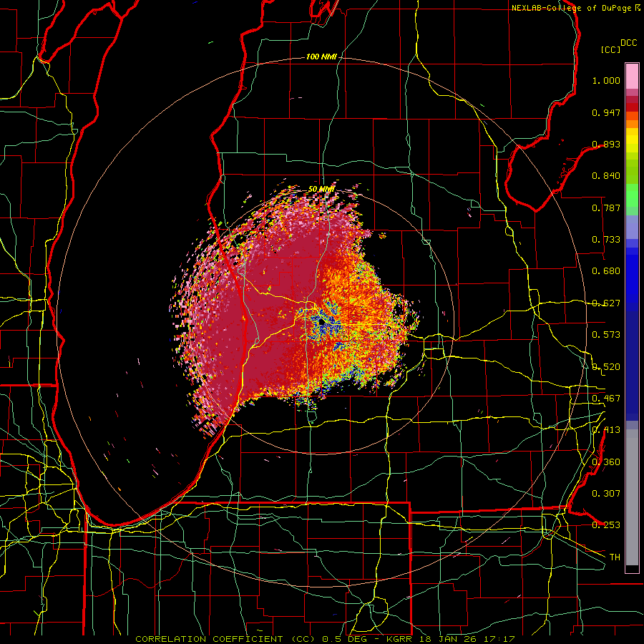
Task: Click the 18 JAN 26 17:17 timestamp
Action: point(467,639)
